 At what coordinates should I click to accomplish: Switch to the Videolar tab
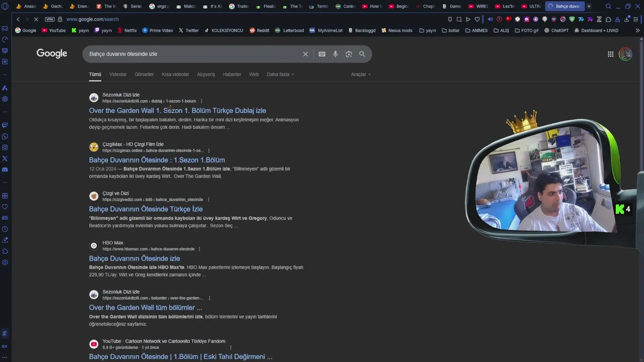tap(118, 74)
